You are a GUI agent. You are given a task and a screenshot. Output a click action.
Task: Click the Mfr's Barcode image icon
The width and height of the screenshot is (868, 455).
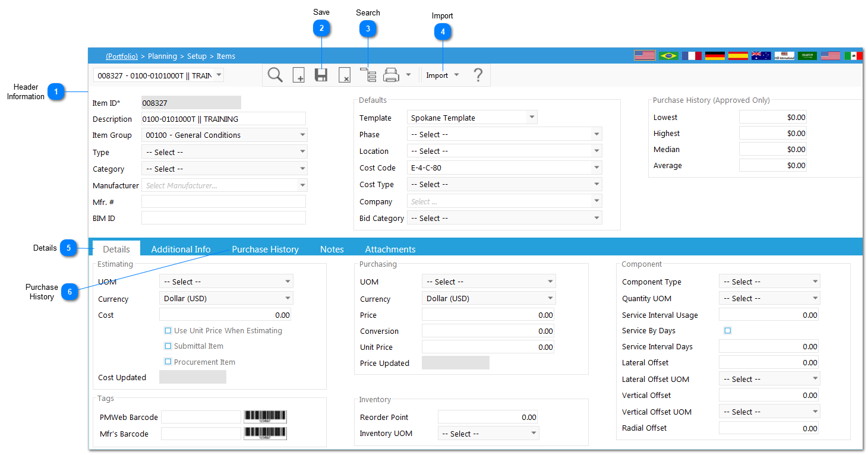(x=265, y=434)
